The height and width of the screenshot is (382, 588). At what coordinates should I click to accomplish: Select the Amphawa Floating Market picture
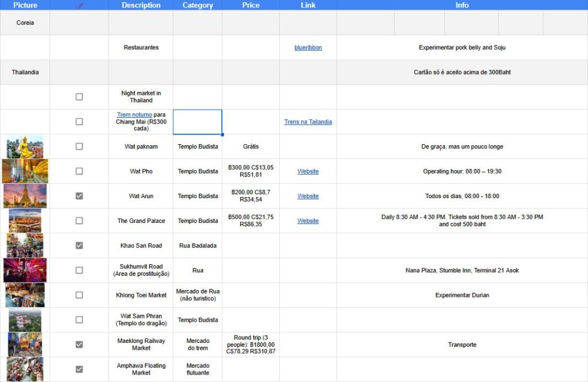(25, 369)
